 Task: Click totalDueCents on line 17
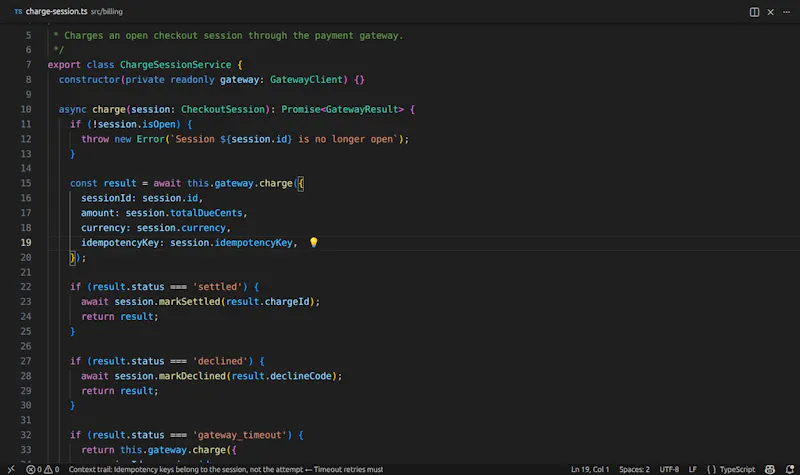pyautogui.click(x=206, y=213)
